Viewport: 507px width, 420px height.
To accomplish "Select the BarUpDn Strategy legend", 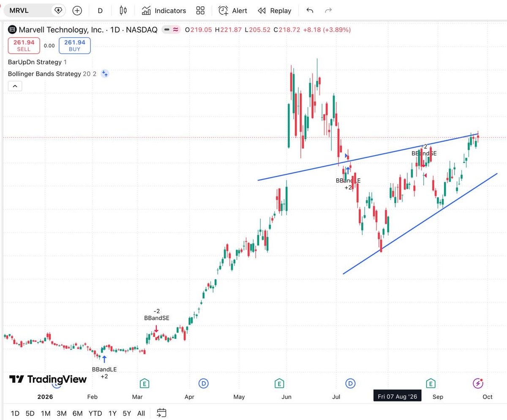I will (37, 62).
